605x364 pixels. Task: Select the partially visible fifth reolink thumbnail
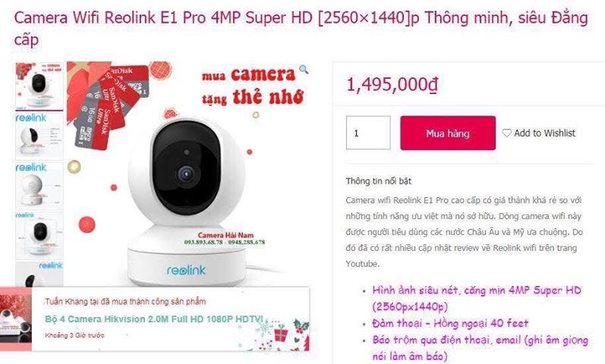pos(39,275)
